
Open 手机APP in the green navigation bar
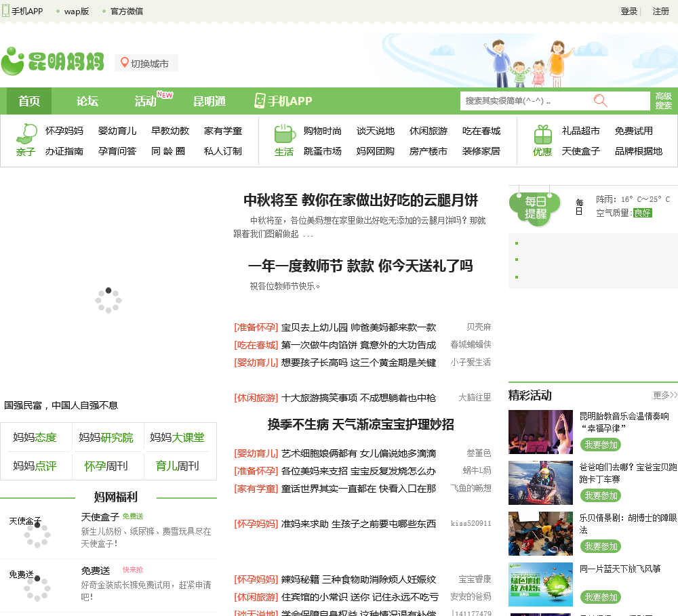(283, 101)
